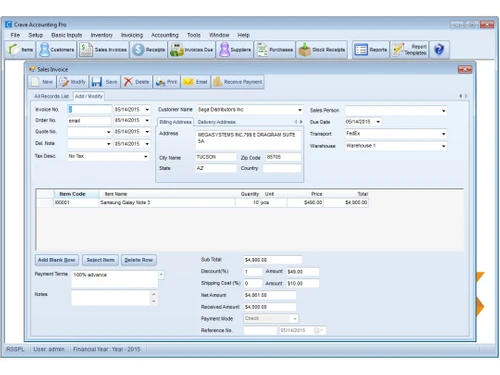Open the Window menu

pyautogui.click(x=219, y=35)
